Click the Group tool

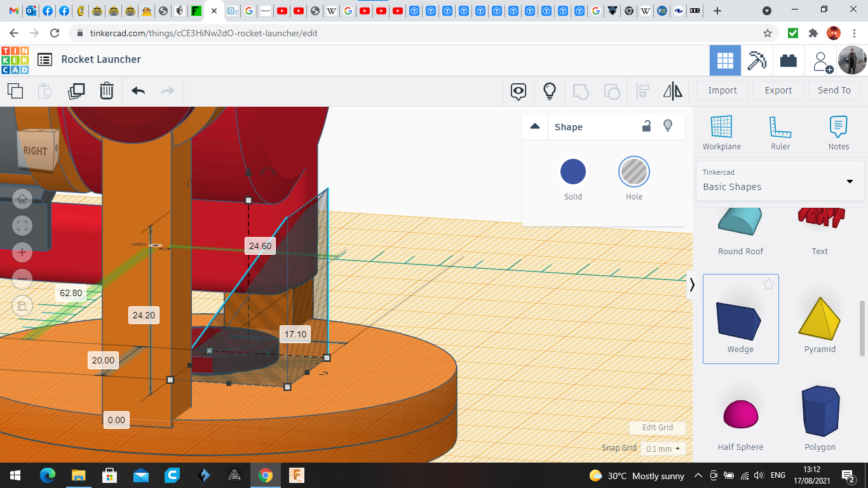(x=580, y=91)
